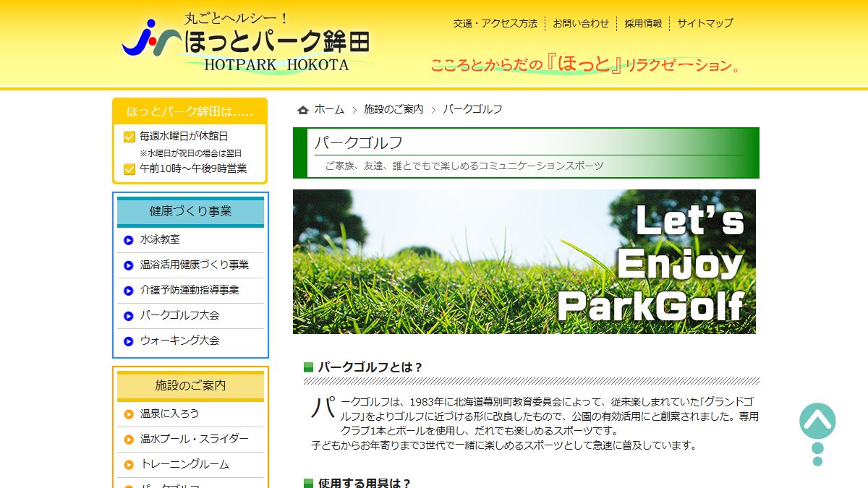
Task: Open サイトマップ in top menu
Action: tap(705, 23)
